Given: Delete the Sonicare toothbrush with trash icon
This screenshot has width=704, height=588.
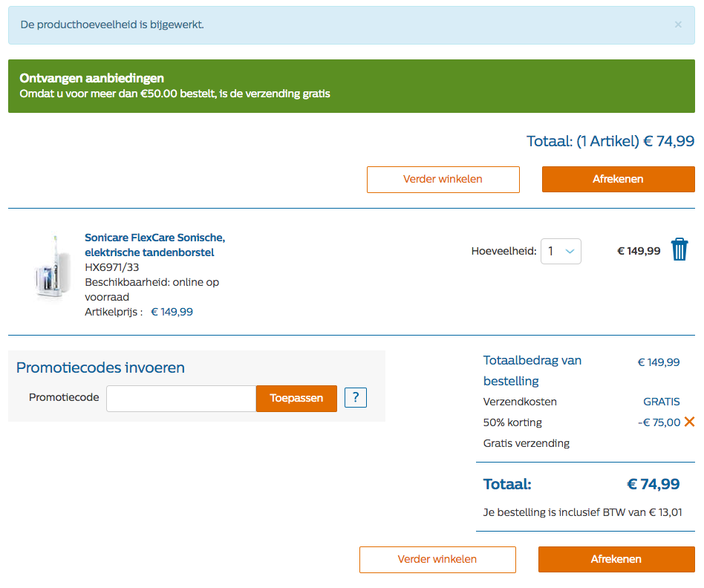Looking at the screenshot, I should tap(679, 250).
